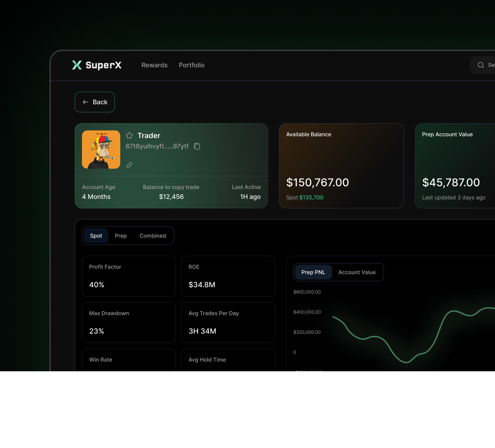Click the Back button
Screen dimensions: 495x448
point(95,102)
